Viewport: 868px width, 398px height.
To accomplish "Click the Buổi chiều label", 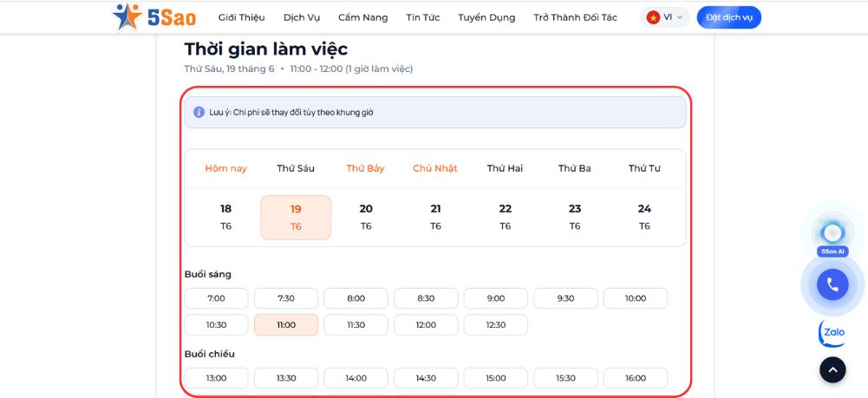I will [x=209, y=354].
